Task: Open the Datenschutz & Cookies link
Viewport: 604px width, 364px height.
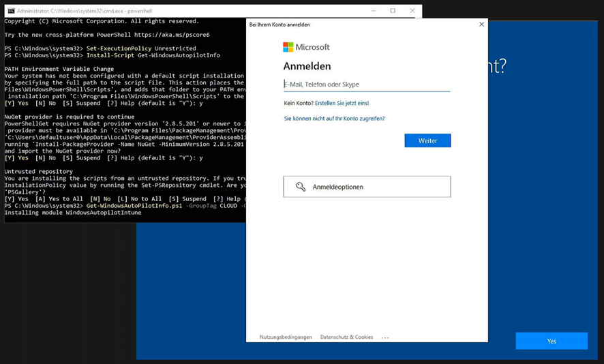Action: pos(346,337)
